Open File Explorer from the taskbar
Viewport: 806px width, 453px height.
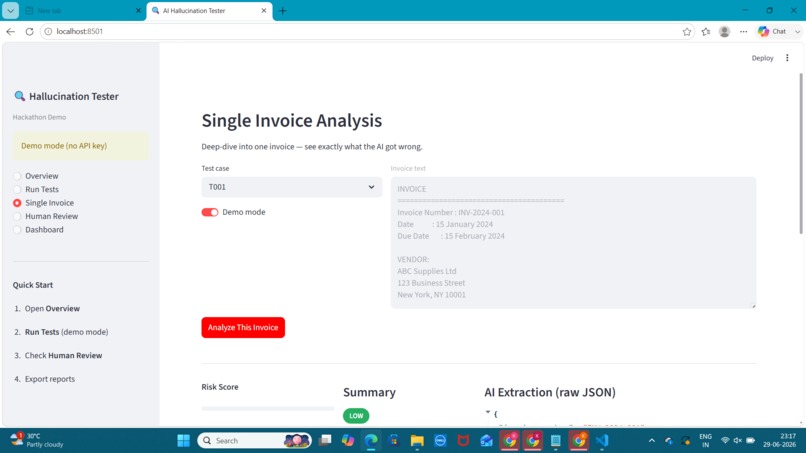[x=417, y=441]
